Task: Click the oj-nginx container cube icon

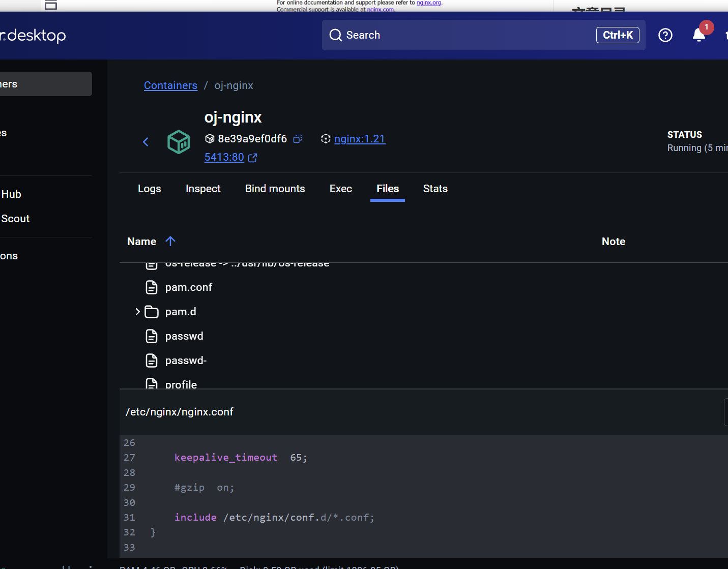Action: click(179, 142)
